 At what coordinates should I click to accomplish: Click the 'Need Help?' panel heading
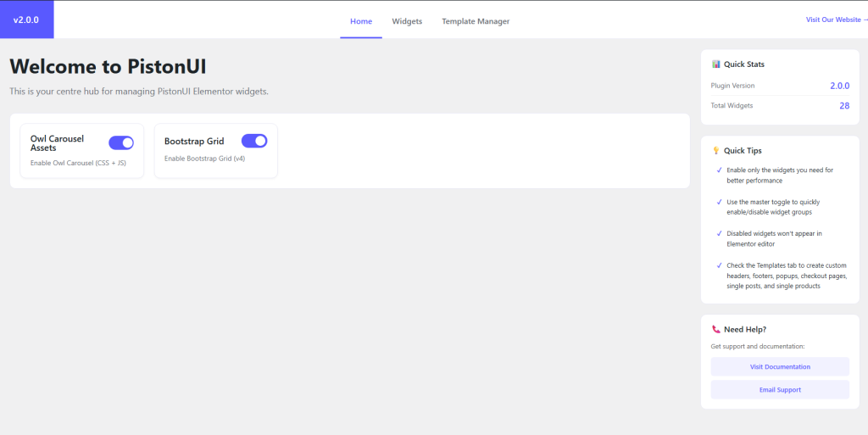(x=745, y=329)
